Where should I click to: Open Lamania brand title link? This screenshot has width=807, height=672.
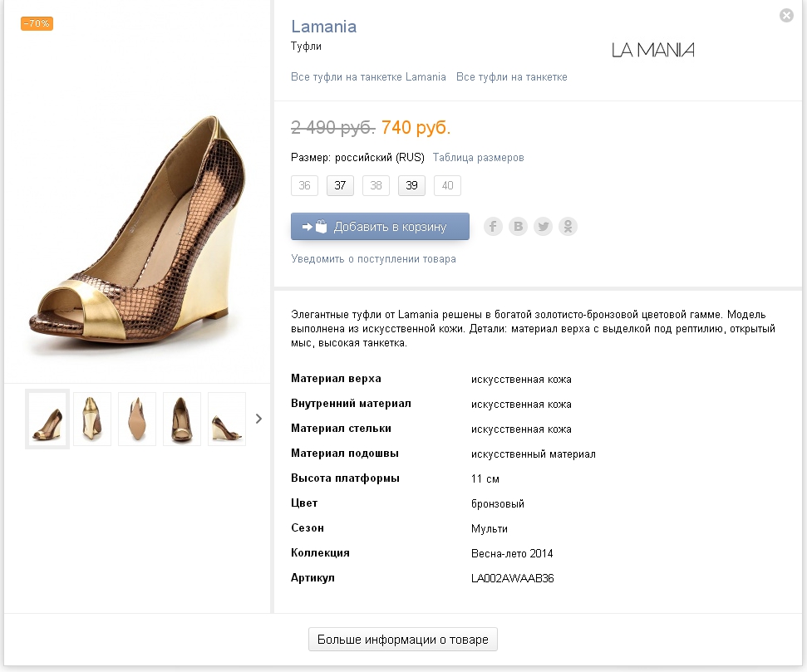[x=324, y=27]
